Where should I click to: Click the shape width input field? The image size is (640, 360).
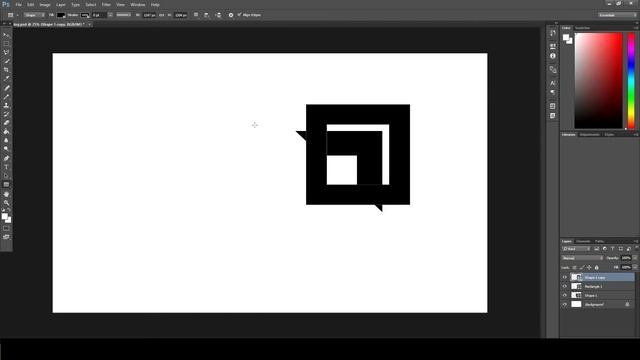149,15
